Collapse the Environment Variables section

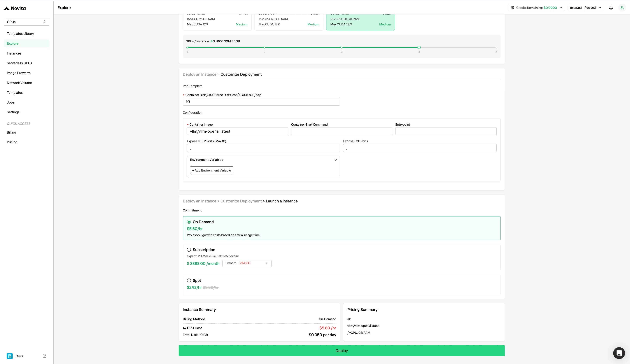pos(335,160)
